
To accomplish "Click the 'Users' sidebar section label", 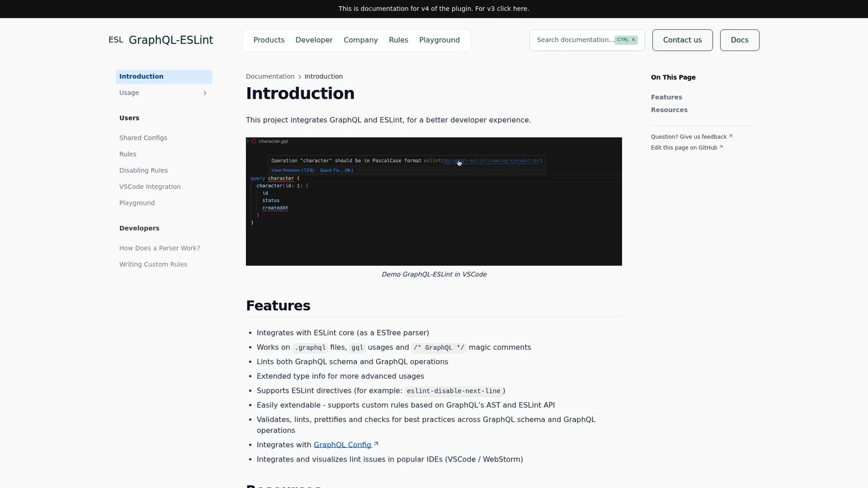I will coord(129,118).
